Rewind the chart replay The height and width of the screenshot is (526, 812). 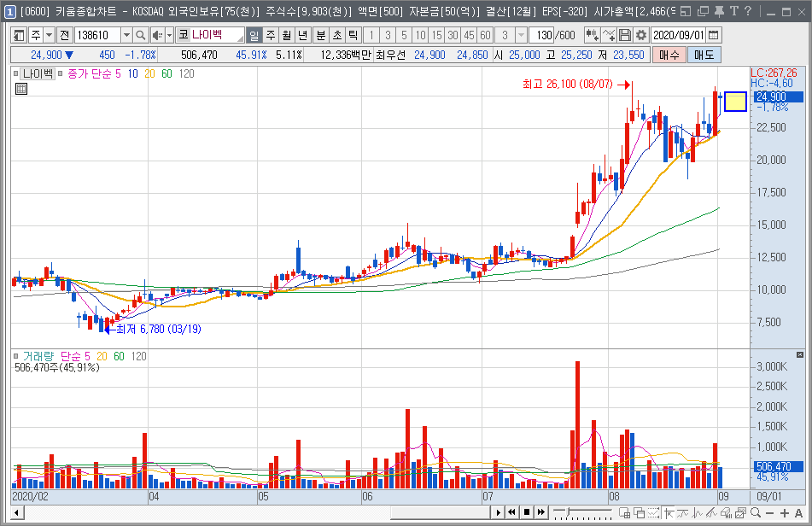tap(511, 512)
